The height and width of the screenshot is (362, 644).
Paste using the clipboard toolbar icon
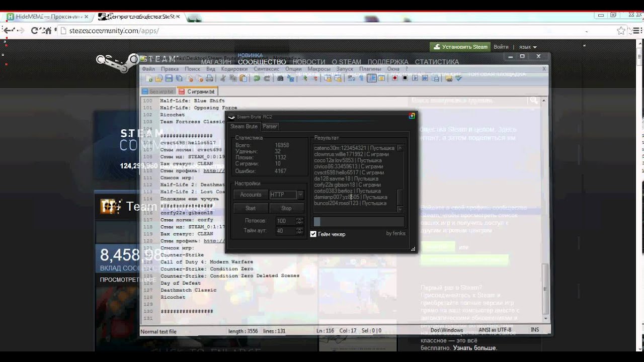244,78
